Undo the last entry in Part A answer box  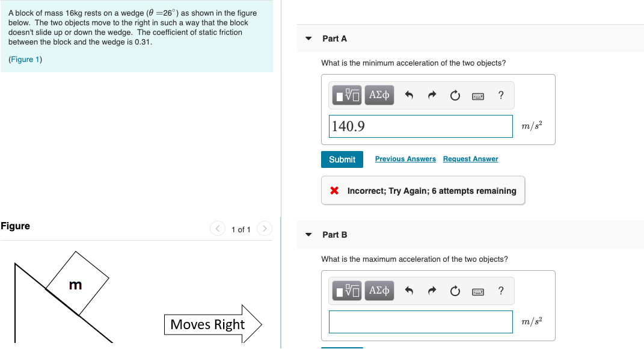[409, 94]
